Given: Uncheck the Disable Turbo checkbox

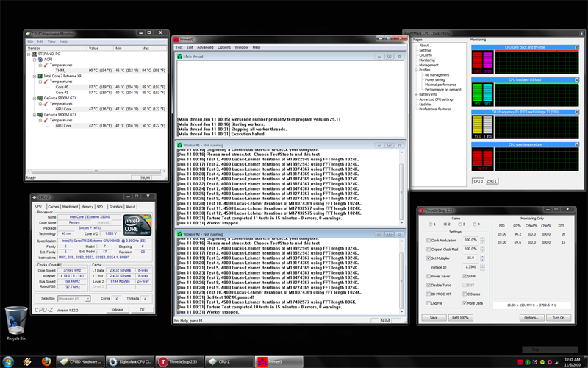Looking at the screenshot, I should click(429, 286).
